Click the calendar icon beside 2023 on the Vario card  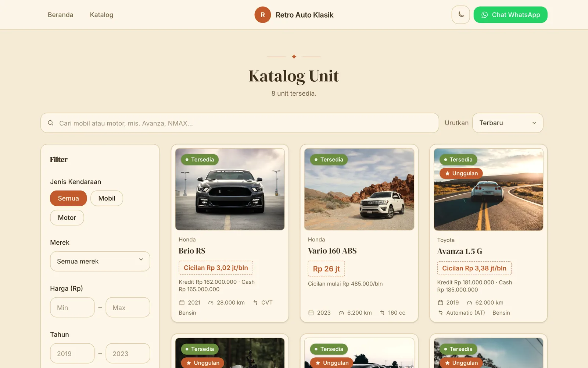[x=311, y=313]
